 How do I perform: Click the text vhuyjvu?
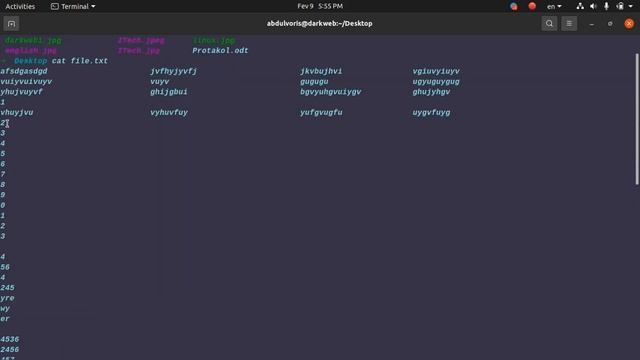17,113
